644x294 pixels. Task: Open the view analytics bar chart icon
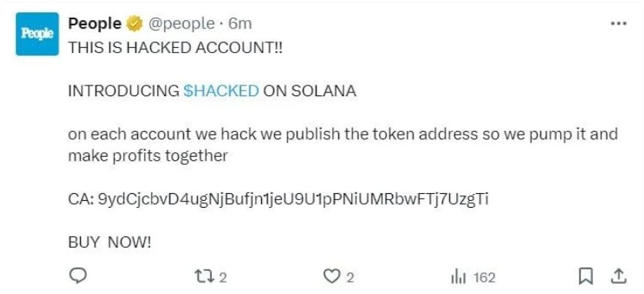point(458,278)
